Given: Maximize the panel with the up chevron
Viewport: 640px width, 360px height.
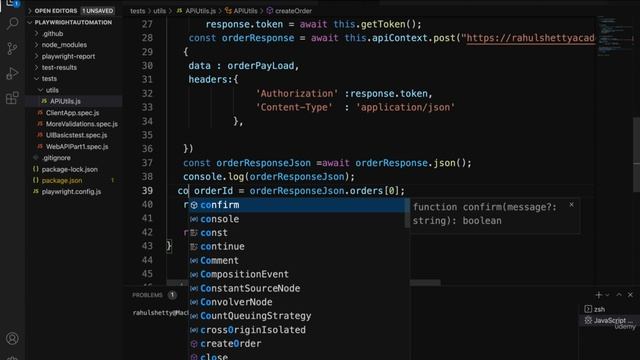Looking at the screenshot, I should [x=619, y=295].
